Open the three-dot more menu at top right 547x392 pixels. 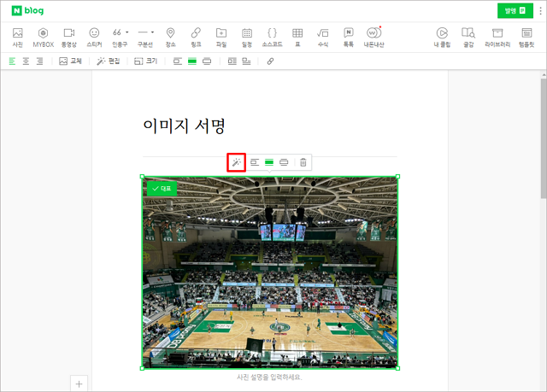[x=539, y=10]
